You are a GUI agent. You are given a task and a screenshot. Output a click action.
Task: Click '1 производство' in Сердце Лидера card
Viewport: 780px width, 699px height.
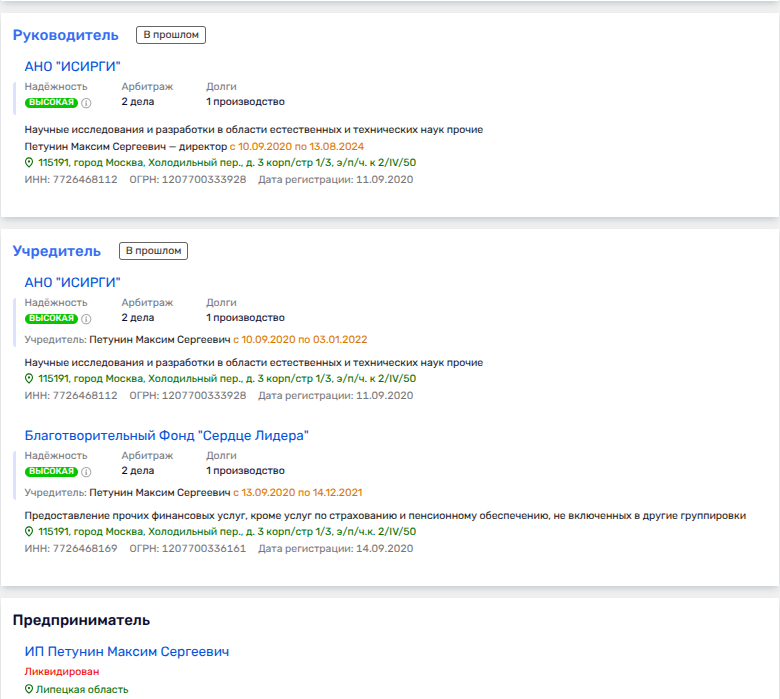[x=246, y=471]
